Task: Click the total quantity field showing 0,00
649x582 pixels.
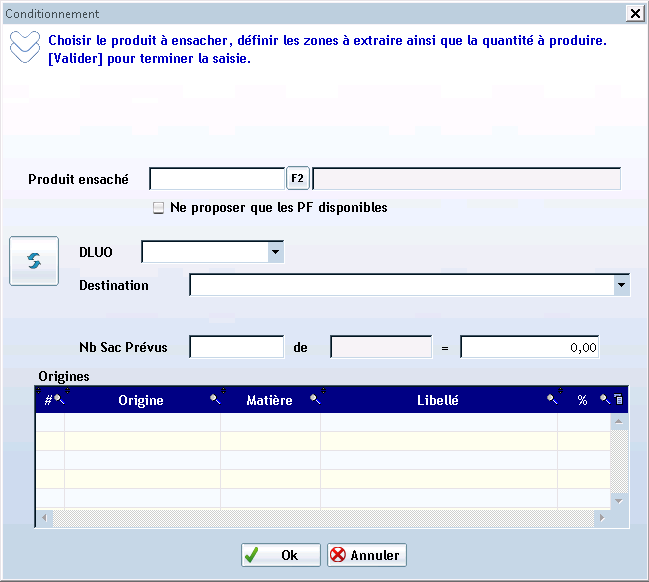Action: coord(529,347)
